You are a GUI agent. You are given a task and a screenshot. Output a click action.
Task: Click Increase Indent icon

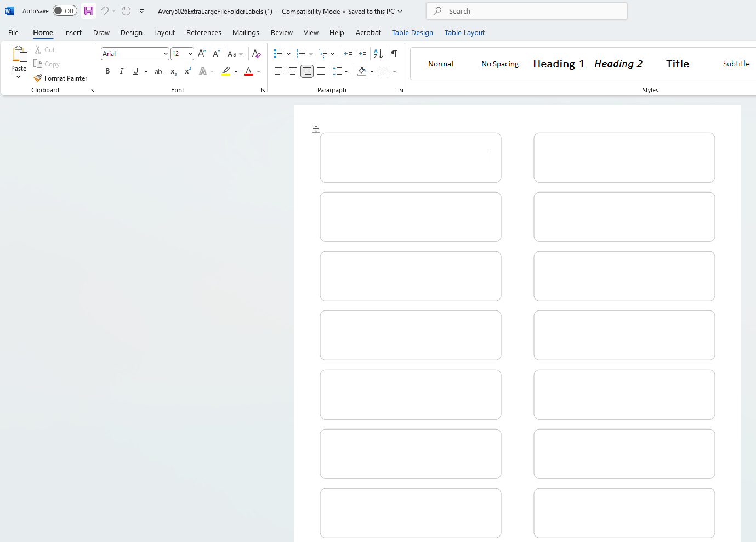point(362,53)
